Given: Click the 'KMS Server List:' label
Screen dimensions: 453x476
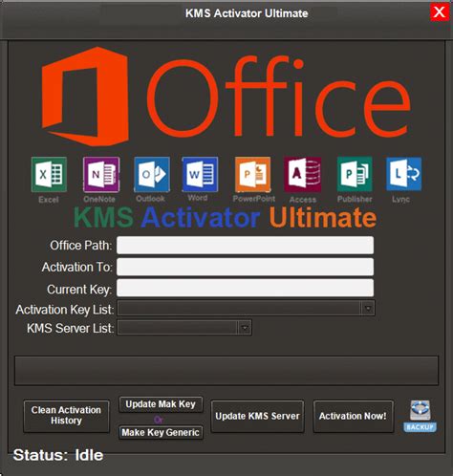Looking at the screenshot, I should pos(70,328).
